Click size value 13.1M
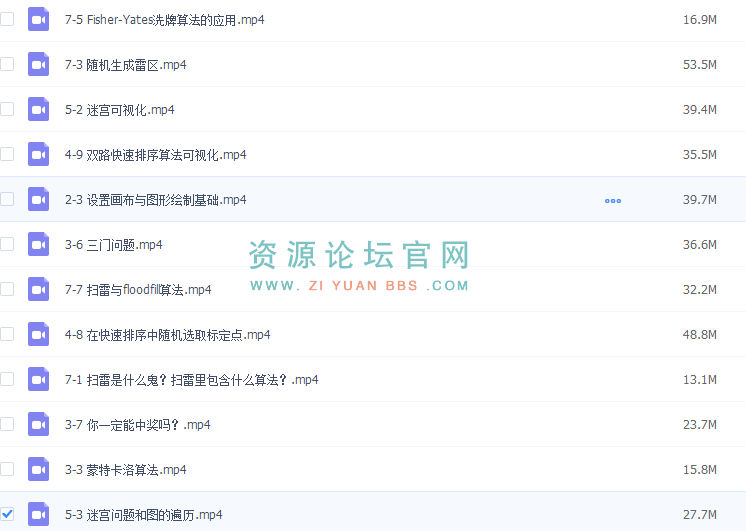This screenshot has height=531, width=746. (x=700, y=380)
